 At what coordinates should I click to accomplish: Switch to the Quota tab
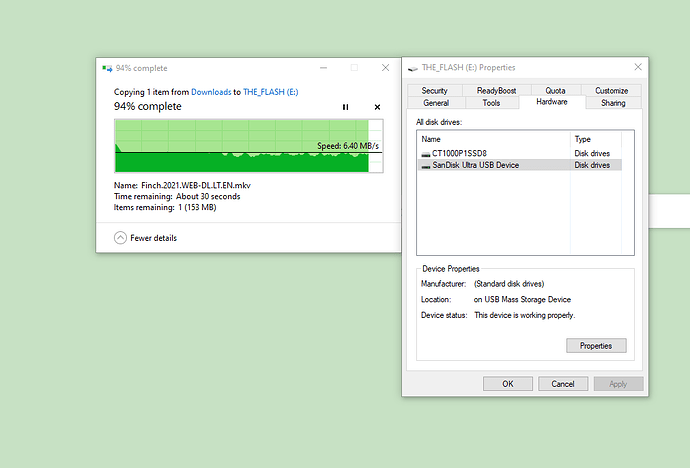pos(555,91)
